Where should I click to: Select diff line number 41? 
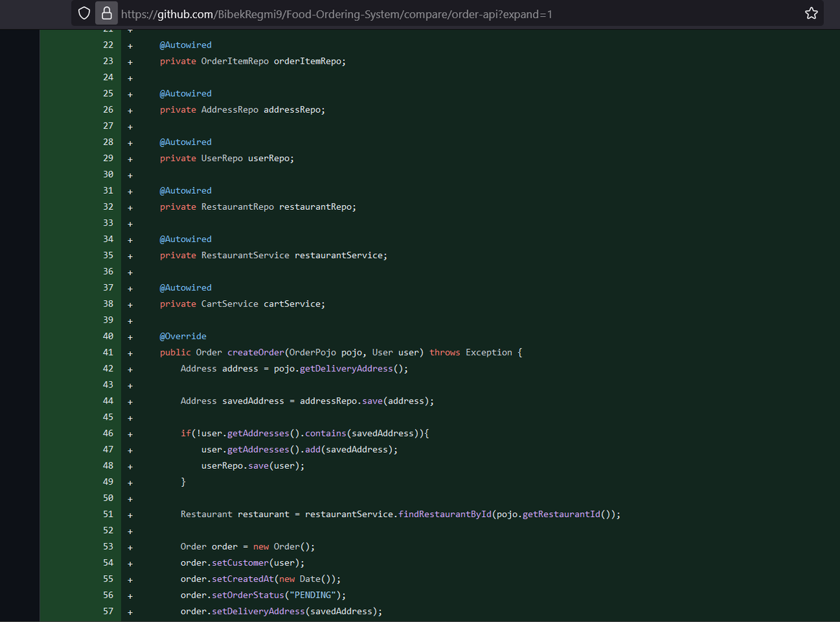point(108,352)
